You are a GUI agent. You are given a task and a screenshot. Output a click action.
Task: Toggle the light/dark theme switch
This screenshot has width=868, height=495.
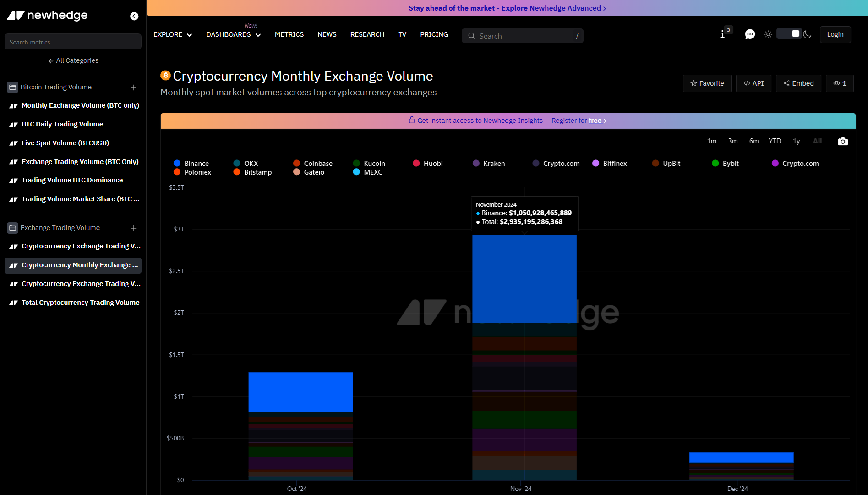point(789,34)
